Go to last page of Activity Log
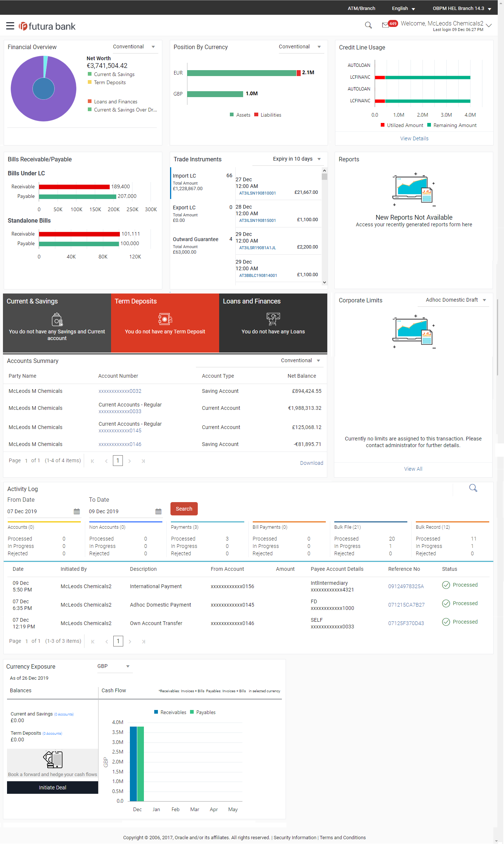The image size is (504, 844). pos(144,641)
